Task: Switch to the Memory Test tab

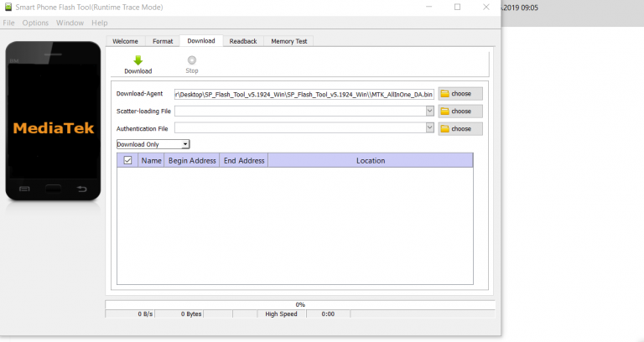Action: click(x=288, y=41)
